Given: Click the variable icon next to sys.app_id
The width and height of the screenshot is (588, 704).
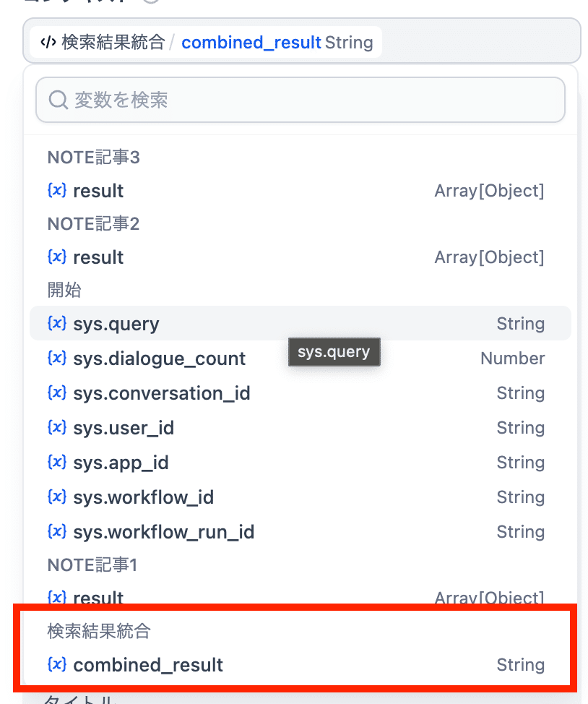Looking at the screenshot, I should (x=57, y=463).
